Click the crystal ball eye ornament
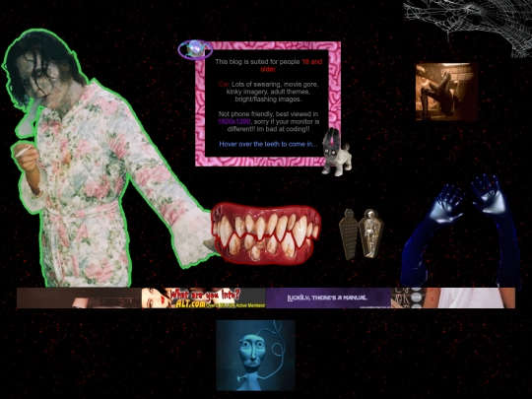 pyautogui.click(x=195, y=49)
